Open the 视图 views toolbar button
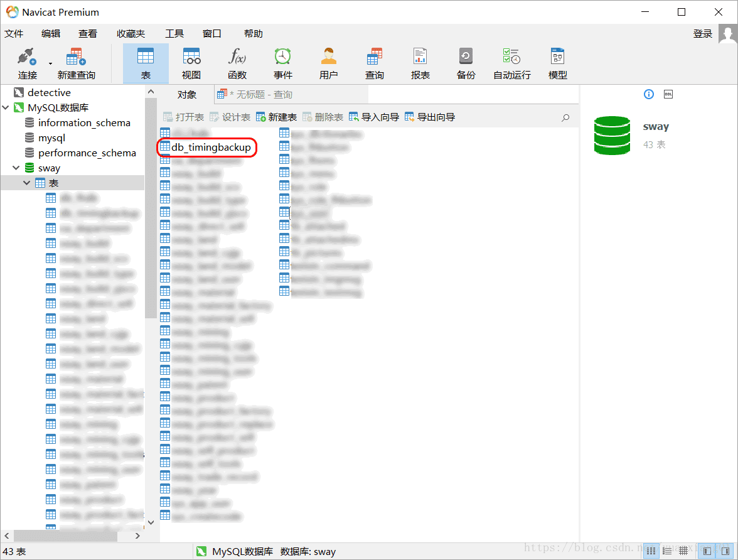The image size is (738, 560). (191, 63)
